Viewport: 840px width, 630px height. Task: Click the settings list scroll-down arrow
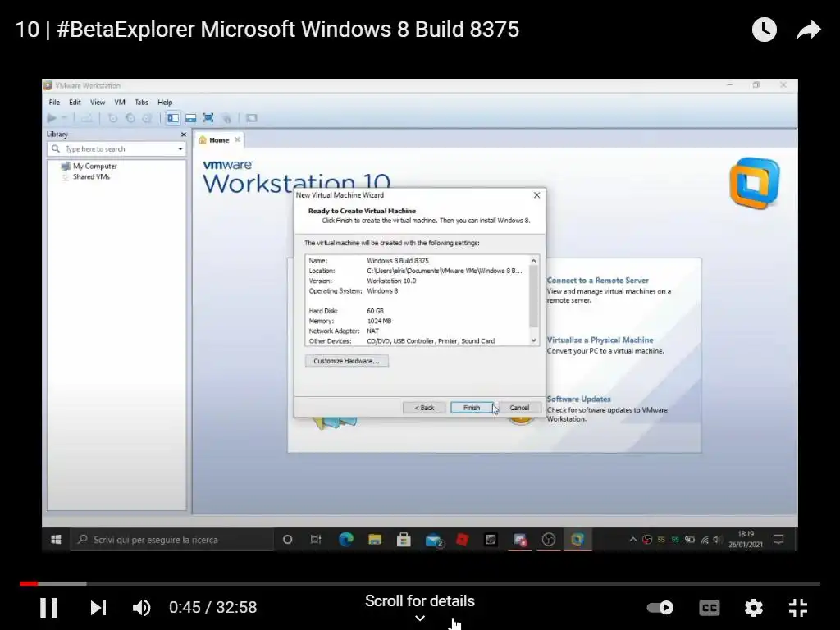(533, 340)
